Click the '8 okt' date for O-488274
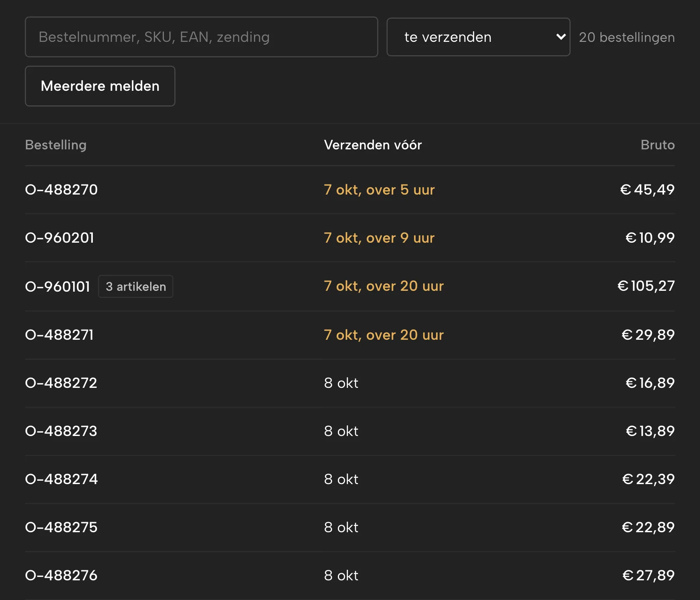This screenshot has width=700, height=600. [x=341, y=479]
